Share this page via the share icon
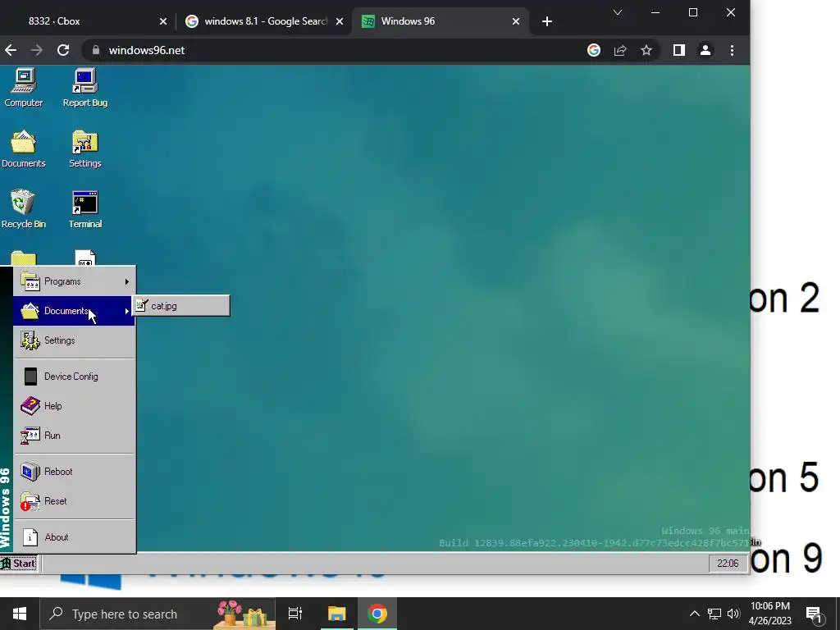This screenshot has height=630, width=840. point(620,50)
